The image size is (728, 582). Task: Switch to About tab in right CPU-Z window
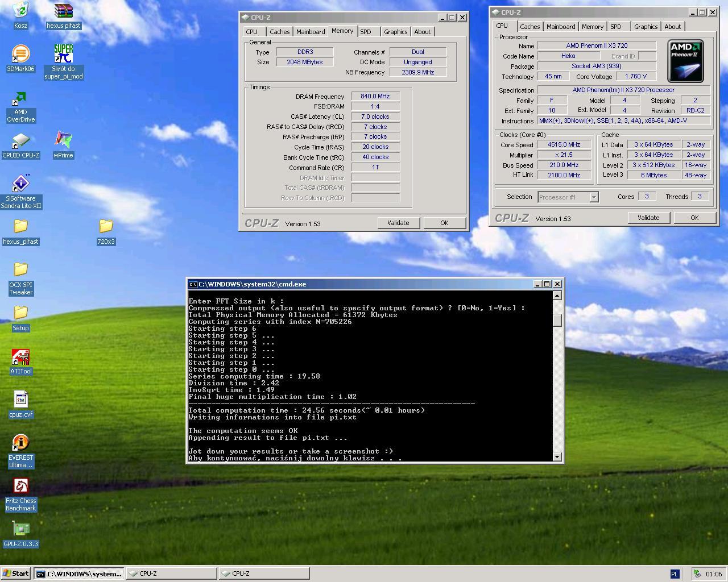[x=673, y=27]
